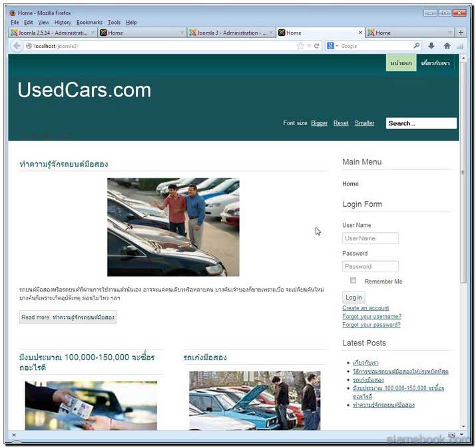The height and width of the screenshot is (448, 476).
Task: Open the Tools menu
Action: coord(114,22)
